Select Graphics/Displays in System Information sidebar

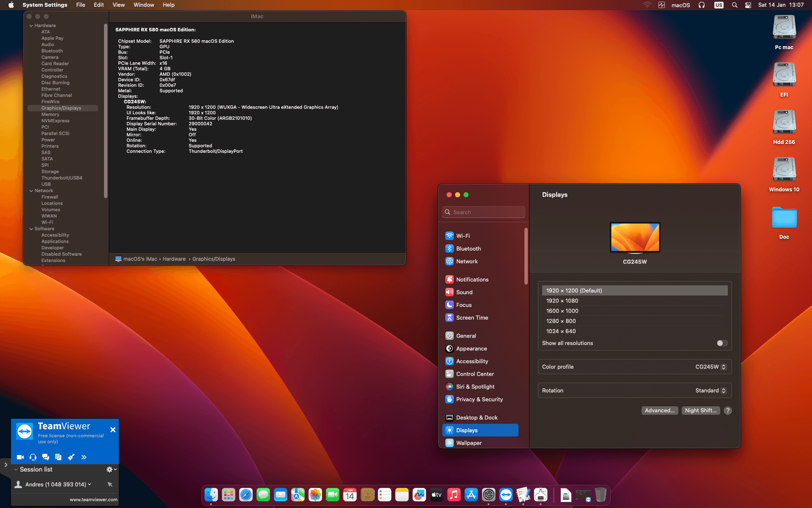tap(63, 108)
